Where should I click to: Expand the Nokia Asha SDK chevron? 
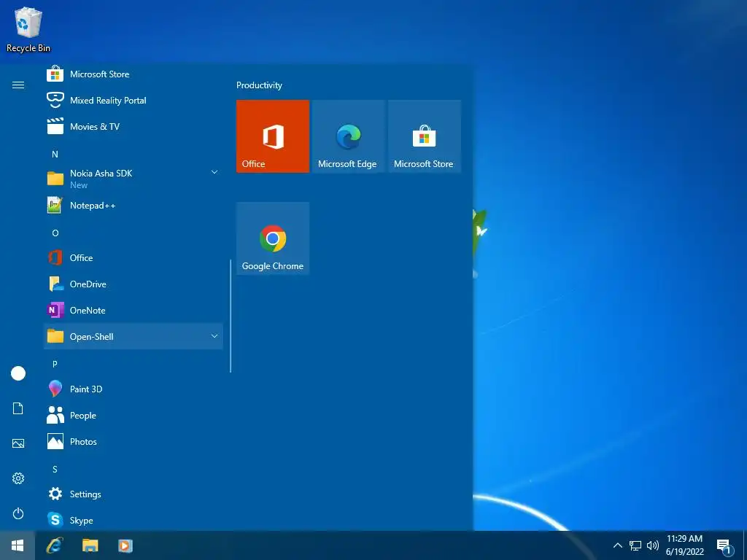(x=214, y=172)
